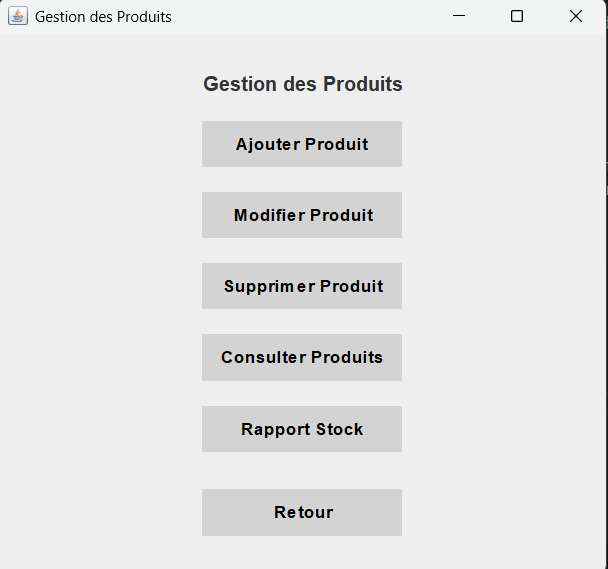This screenshot has height=569, width=608.
Task: Click the window title text in title bar
Action: coord(103,17)
